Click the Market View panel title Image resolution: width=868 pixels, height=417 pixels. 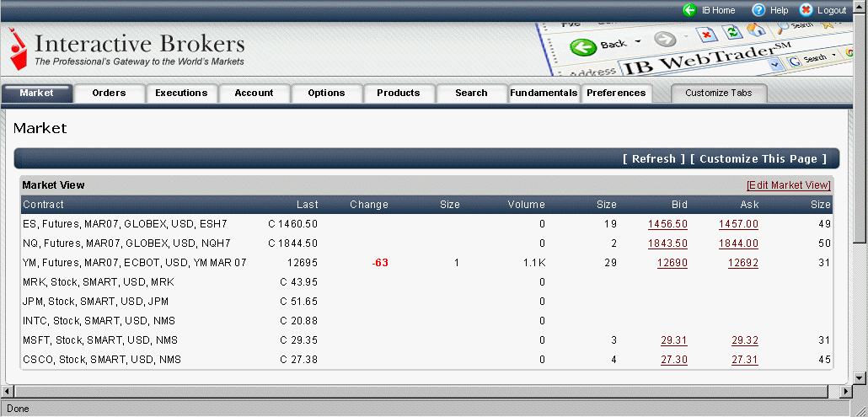click(54, 185)
